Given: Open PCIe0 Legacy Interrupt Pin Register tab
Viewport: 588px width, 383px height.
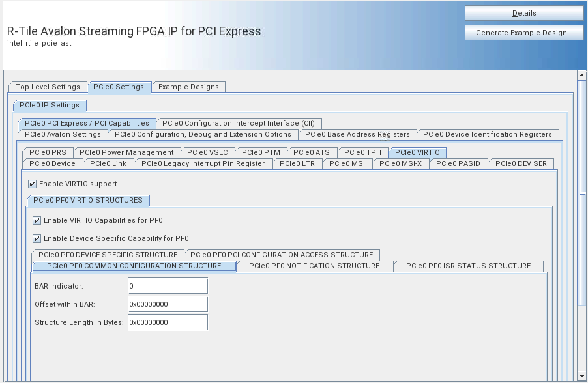Looking at the screenshot, I should pos(203,163).
